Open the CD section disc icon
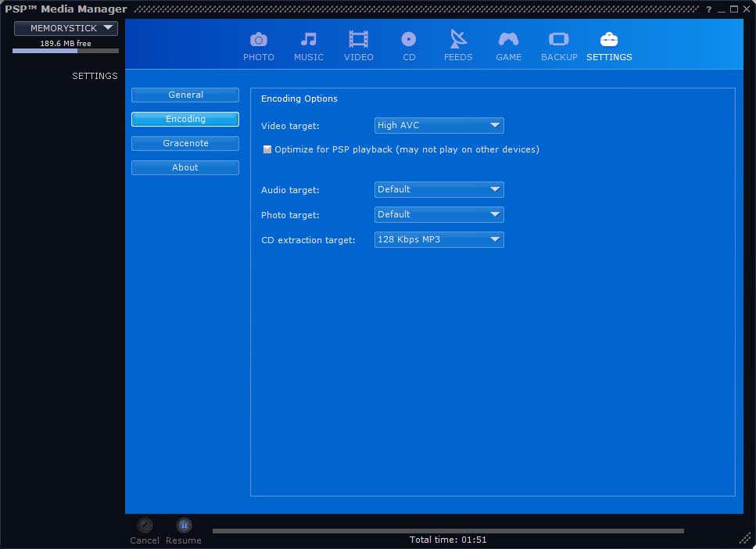The width and height of the screenshot is (756, 549). click(408, 39)
